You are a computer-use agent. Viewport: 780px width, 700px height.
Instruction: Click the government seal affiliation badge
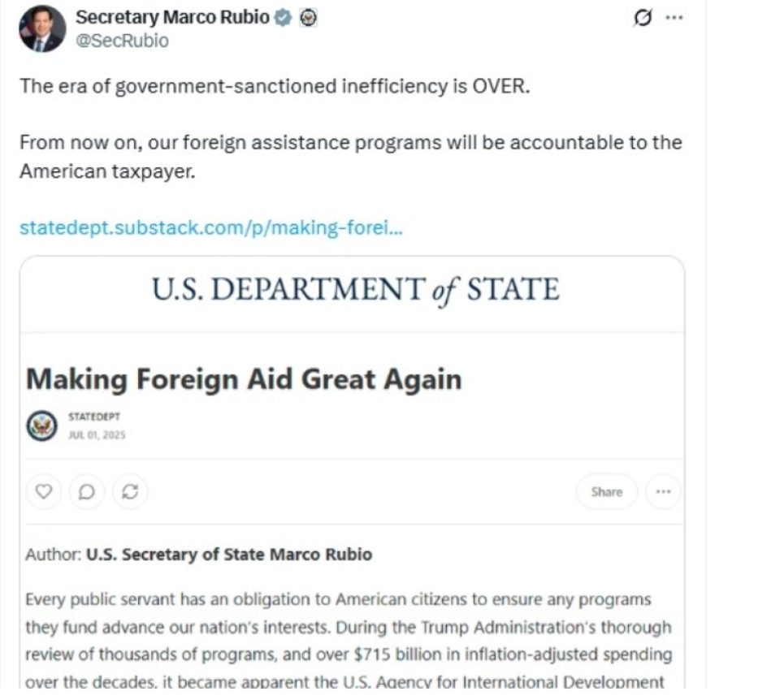pos(307,18)
